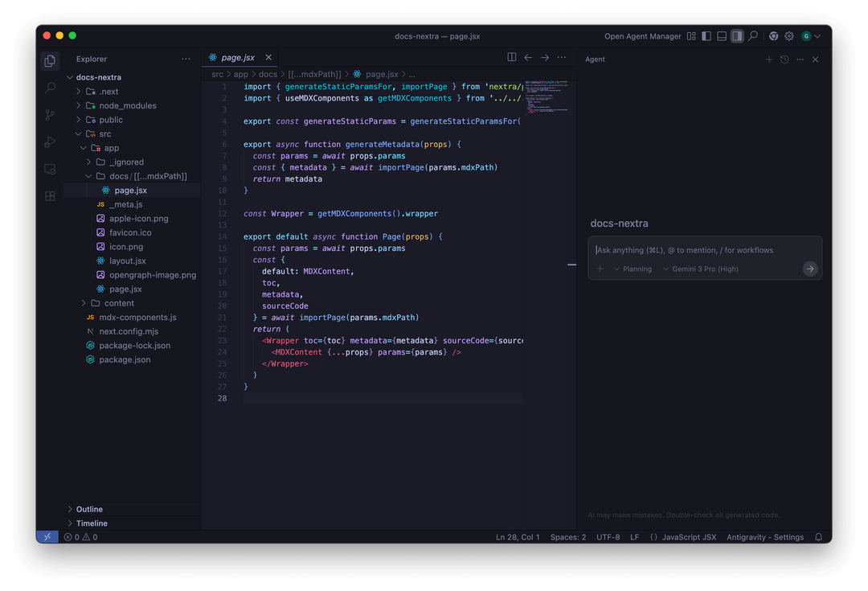Click the settings gear in the title bar

pyautogui.click(x=788, y=35)
